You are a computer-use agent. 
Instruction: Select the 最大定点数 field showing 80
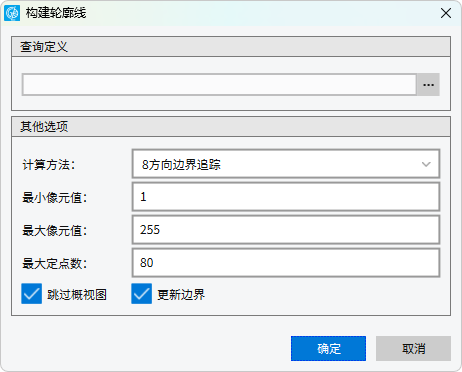pos(286,263)
